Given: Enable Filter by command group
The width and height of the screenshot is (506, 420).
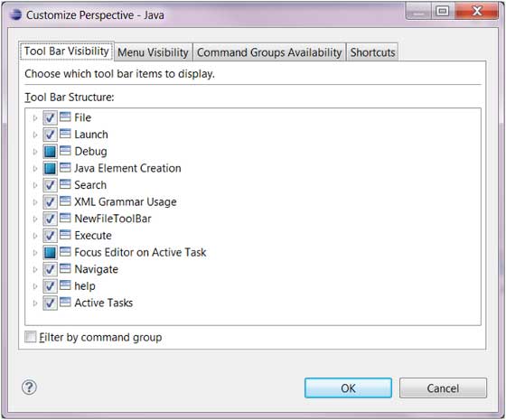Looking at the screenshot, I should [31, 337].
